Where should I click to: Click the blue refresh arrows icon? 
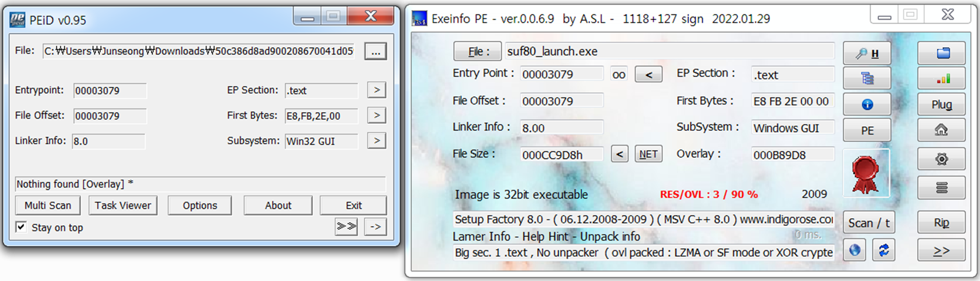pyautogui.click(x=884, y=250)
